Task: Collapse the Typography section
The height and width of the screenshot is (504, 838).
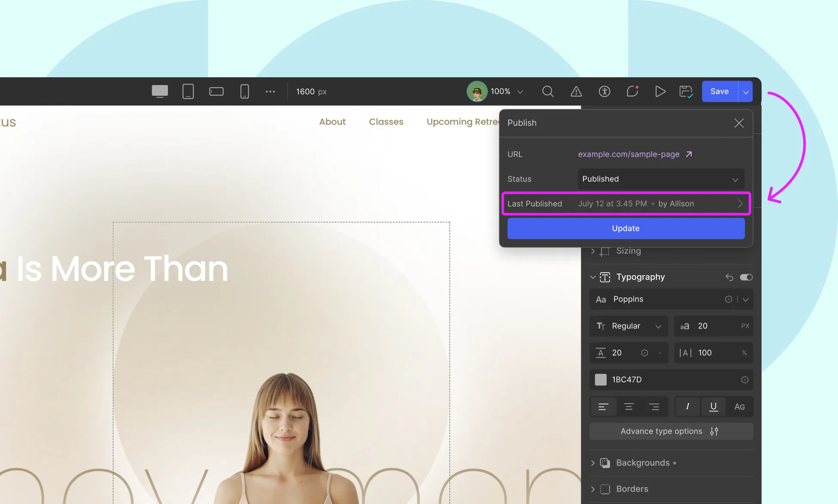Action: (x=593, y=277)
